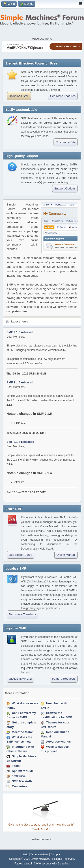
Task: Click the paint palette customization icon
Action: pyautogui.click(x=12, y=121)
